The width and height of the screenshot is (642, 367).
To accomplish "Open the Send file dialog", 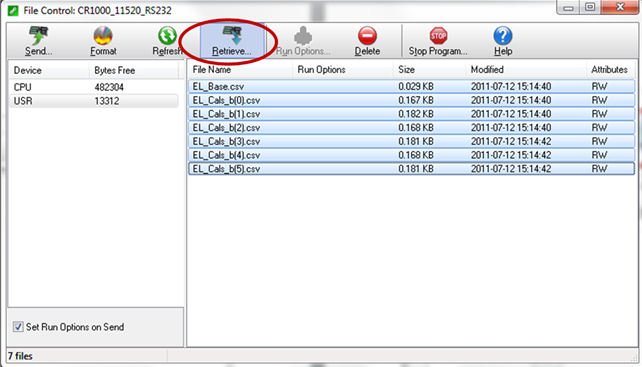I will point(38,41).
